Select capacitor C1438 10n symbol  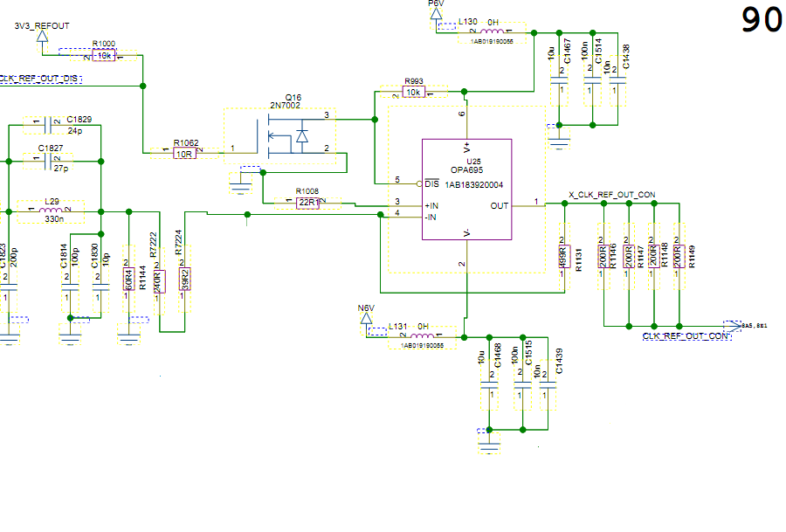tap(617, 80)
